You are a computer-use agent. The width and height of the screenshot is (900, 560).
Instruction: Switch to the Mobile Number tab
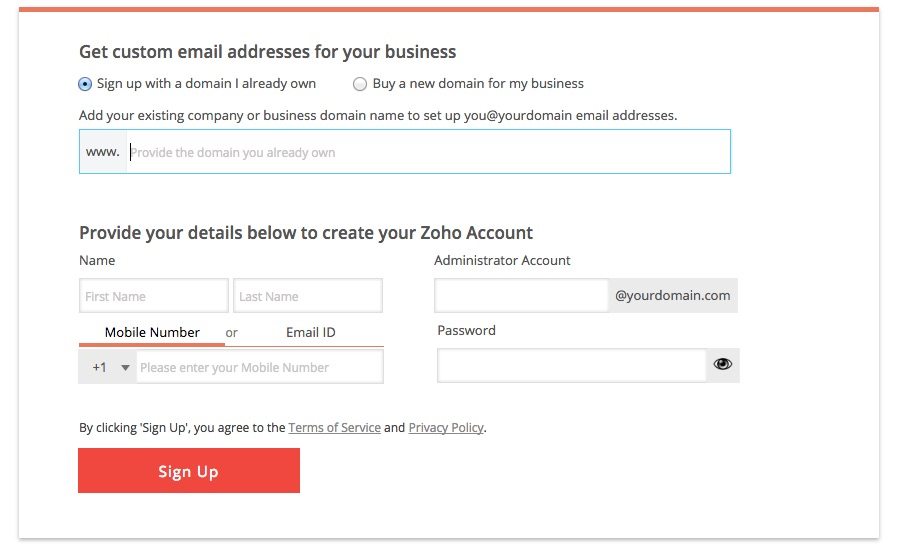(152, 332)
